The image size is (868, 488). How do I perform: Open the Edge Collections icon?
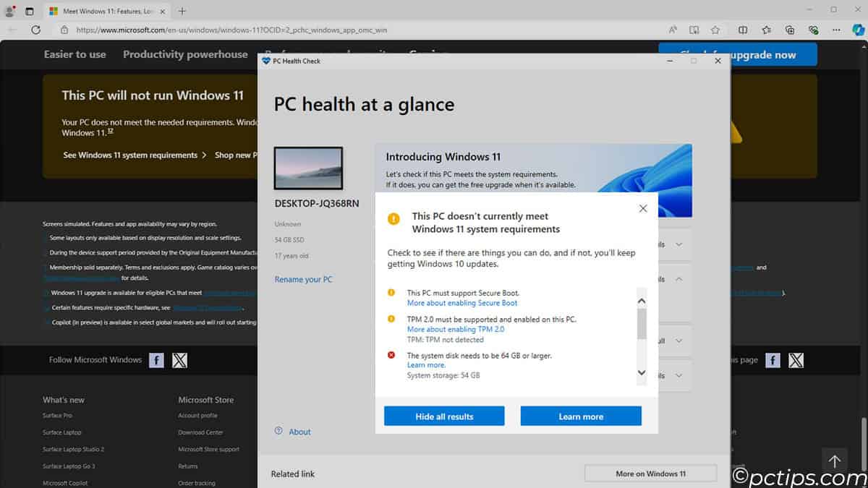(x=790, y=30)
